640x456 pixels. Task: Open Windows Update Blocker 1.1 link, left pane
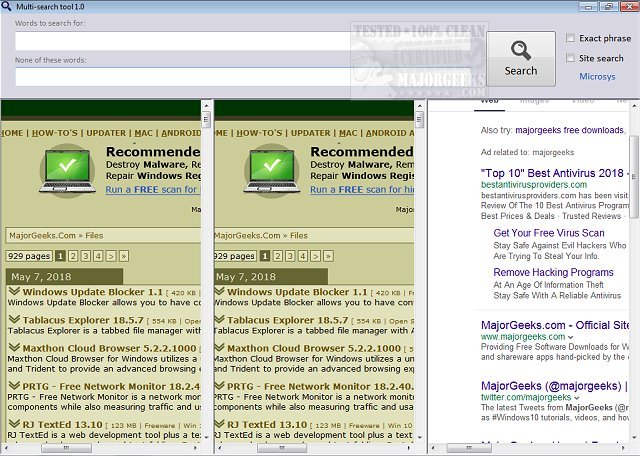coord(93,292)
